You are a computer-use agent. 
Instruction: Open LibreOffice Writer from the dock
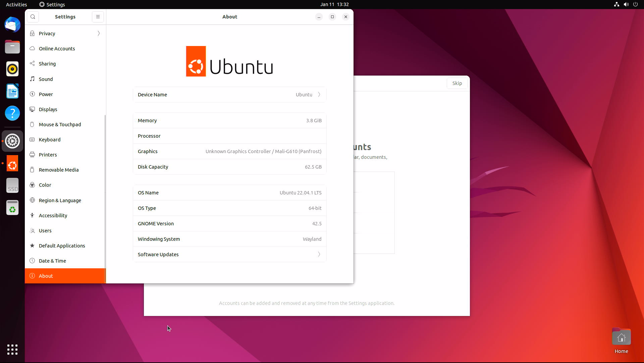click(x=12, y=91)
